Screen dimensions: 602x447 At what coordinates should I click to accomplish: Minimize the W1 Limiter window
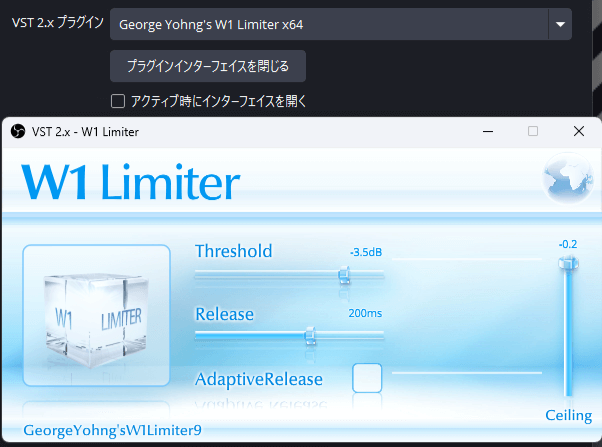(x=488, y=131)
